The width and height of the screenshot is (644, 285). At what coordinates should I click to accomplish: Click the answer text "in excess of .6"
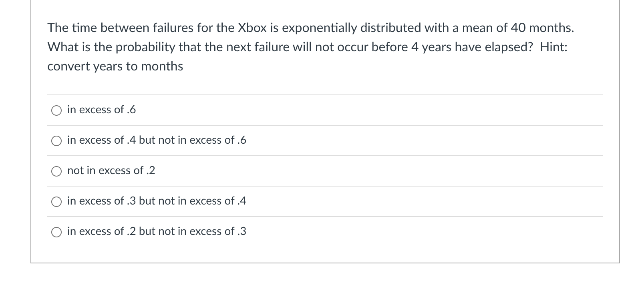coord(101,110)
